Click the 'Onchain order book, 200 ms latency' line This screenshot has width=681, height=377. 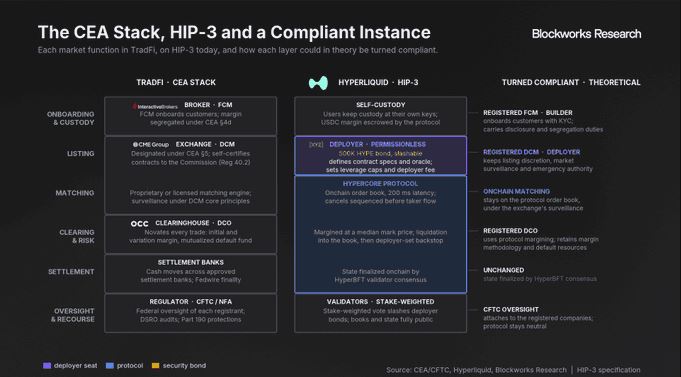coord(380,193)
